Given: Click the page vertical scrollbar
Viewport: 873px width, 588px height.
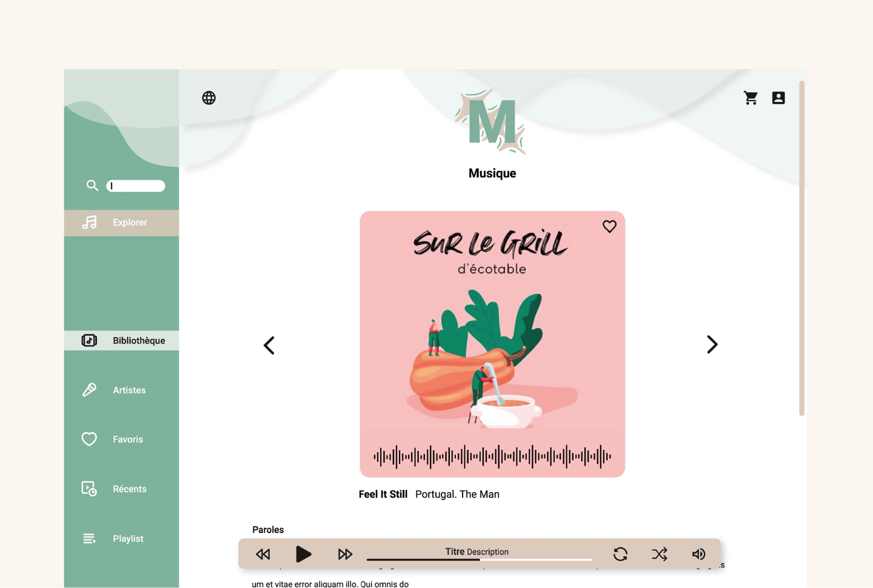Looking at the screenshot, I should pos(801,248).
